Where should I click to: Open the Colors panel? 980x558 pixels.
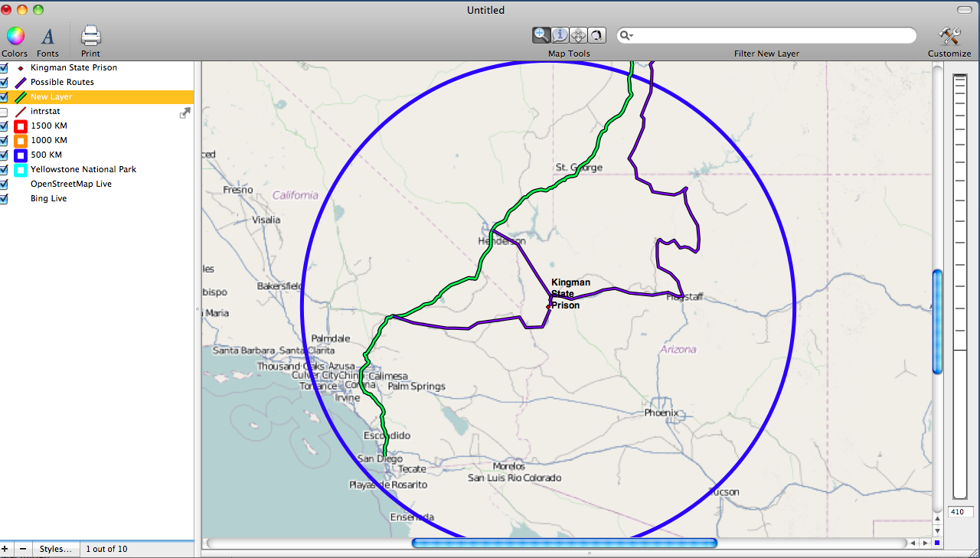pyautogui.click(x=15, y=35)
